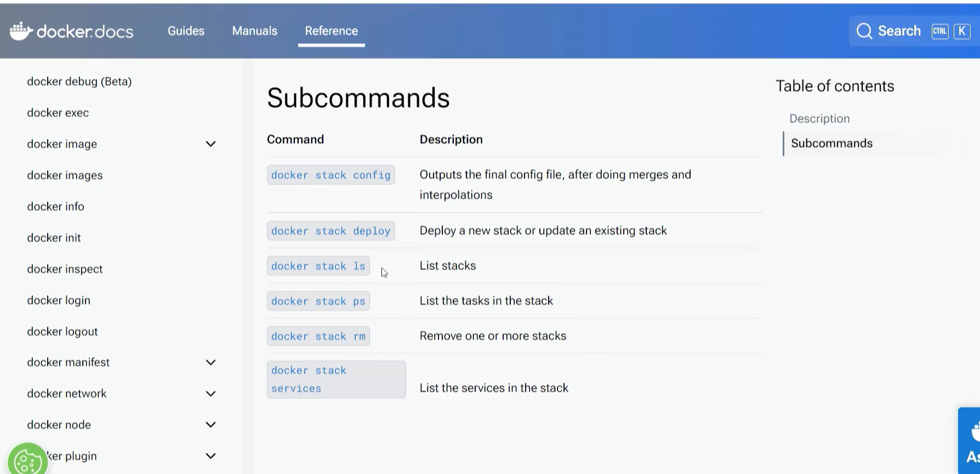Open docker stack rm command link
Image resolution: width=980 pixels, height=474 pixels.
318,336
